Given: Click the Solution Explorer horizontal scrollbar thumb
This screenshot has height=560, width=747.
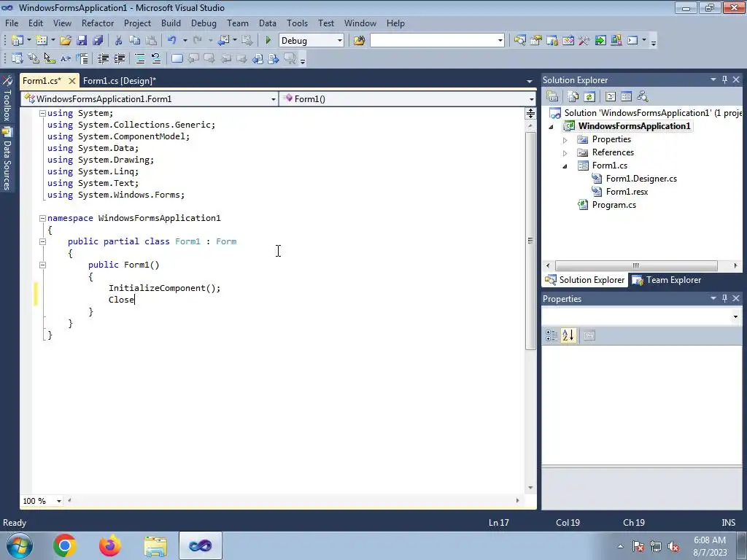Looking at the screenshot, I should (636, 265).
